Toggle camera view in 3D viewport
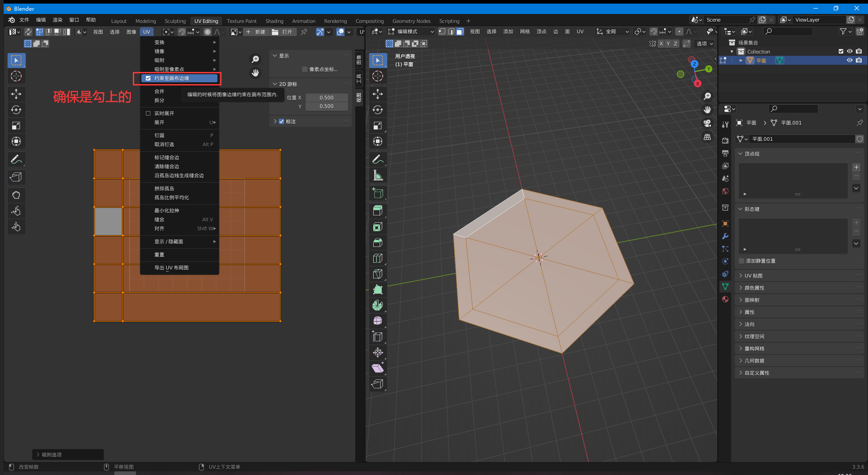Viewport: 868px width, 475px height. pos(707,123)
